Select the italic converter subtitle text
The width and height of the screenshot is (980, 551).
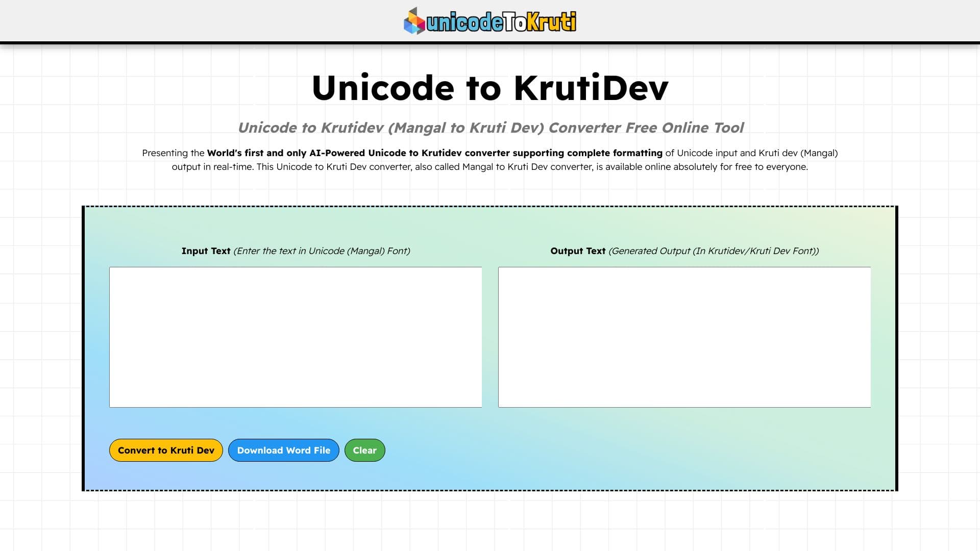[x=491, y=128]
